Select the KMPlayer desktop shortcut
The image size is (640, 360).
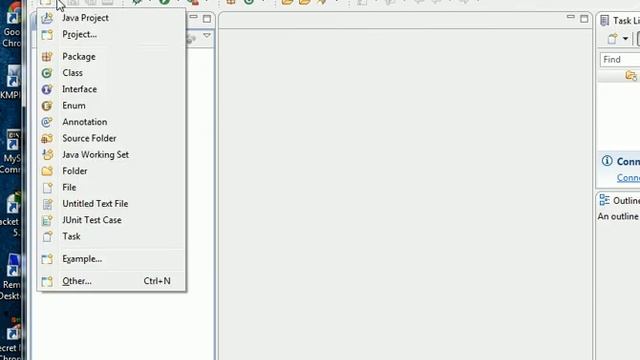point(11,82)
